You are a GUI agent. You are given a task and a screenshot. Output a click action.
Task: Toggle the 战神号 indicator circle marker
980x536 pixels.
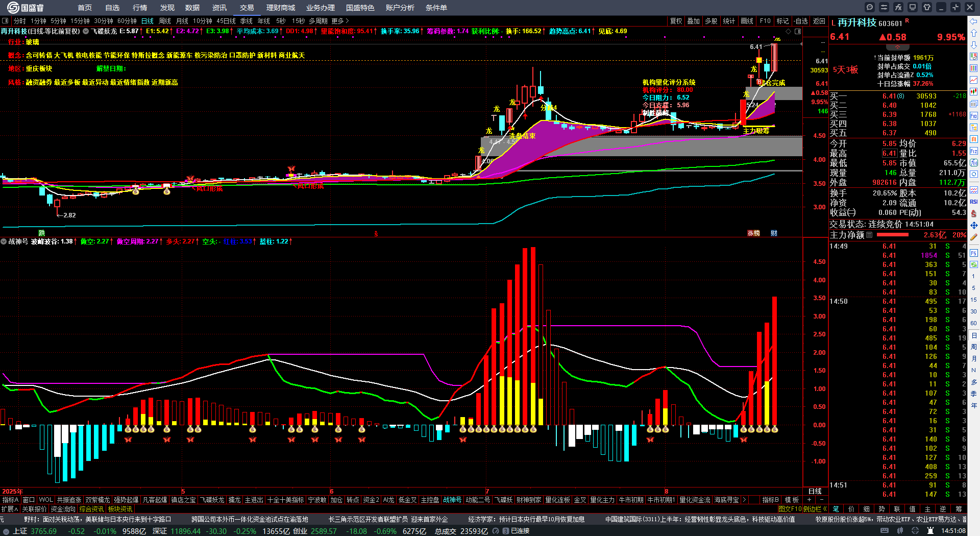point(4,241)
